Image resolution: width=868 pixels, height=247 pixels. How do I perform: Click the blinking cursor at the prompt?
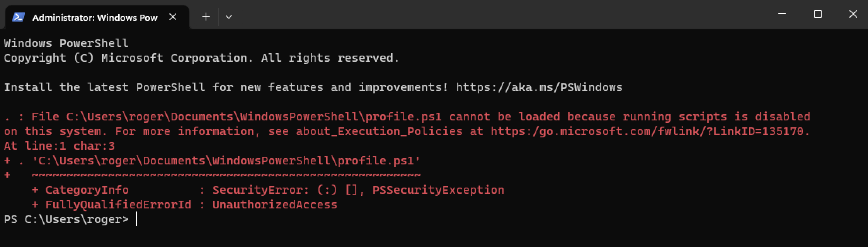coord(137,219)
